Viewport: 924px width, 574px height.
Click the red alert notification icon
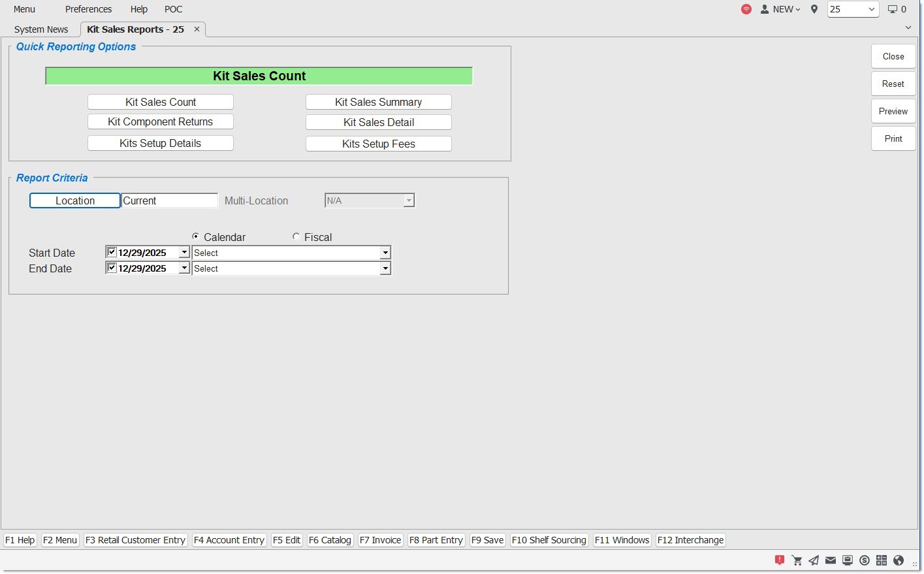780,560
